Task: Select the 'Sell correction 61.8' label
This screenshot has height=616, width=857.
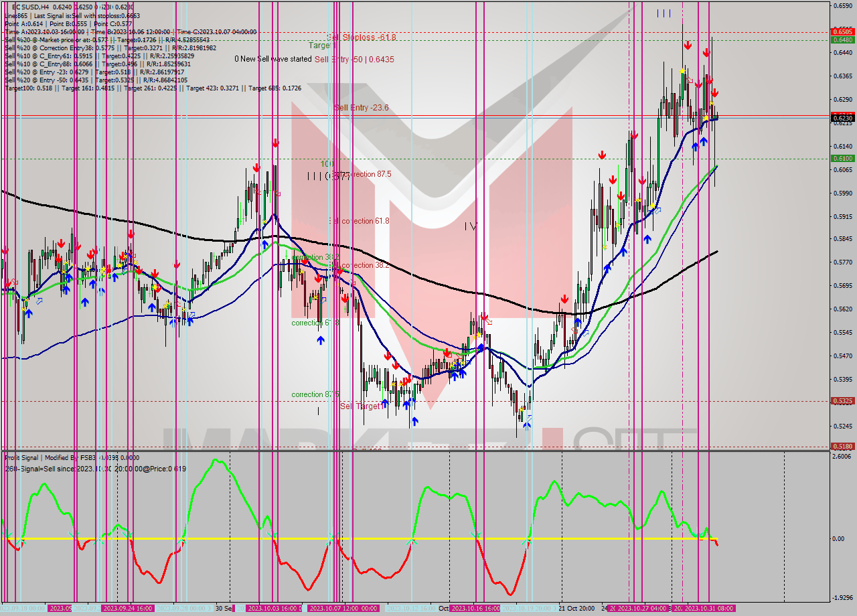Action: (360, 220)
